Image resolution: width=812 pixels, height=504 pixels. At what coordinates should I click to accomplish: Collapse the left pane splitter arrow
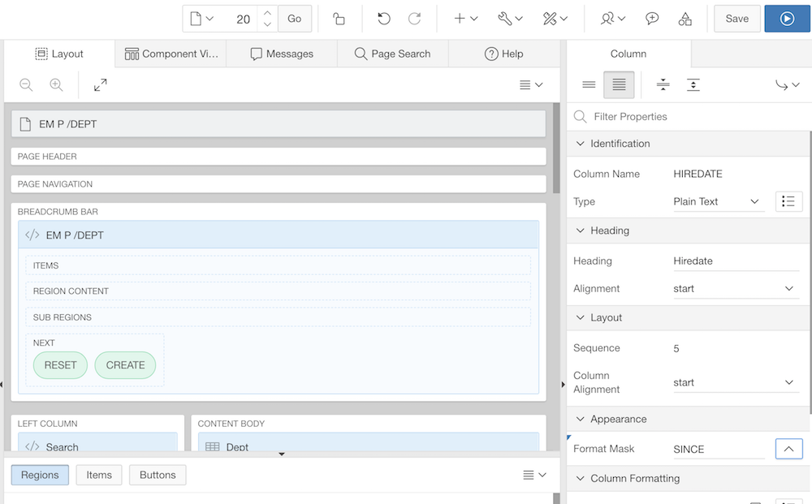[x=2, y=385]
